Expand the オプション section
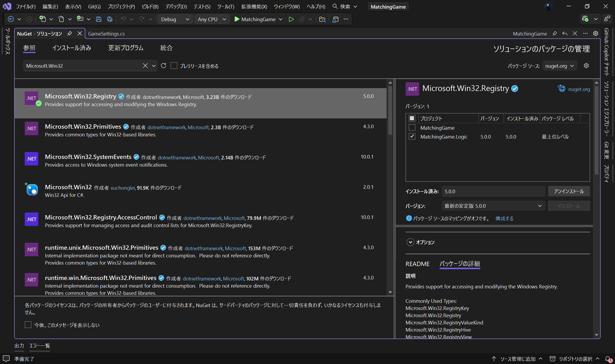Image resolution: width=615 pixels, height=364 pixels. click(410, 242)
